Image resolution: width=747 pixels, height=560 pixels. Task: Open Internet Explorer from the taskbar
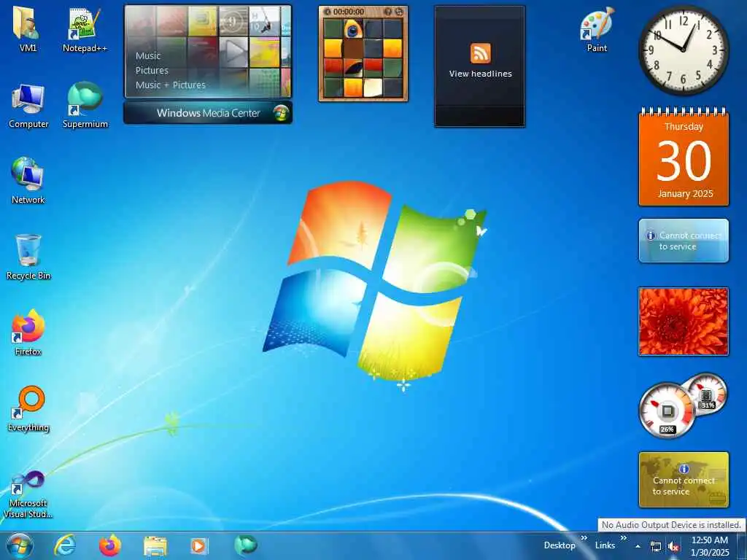click(65, 545)
